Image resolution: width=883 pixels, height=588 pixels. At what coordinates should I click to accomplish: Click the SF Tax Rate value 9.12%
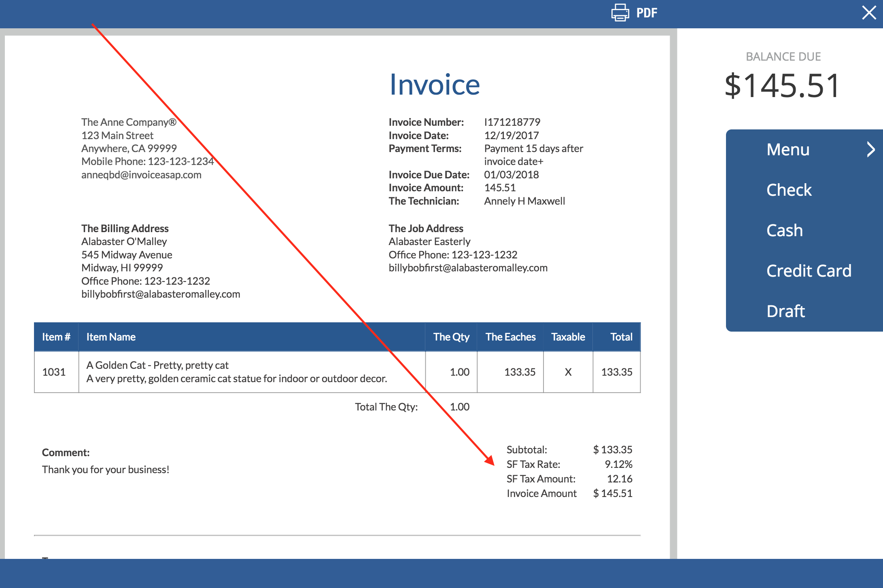click(618, 464)
